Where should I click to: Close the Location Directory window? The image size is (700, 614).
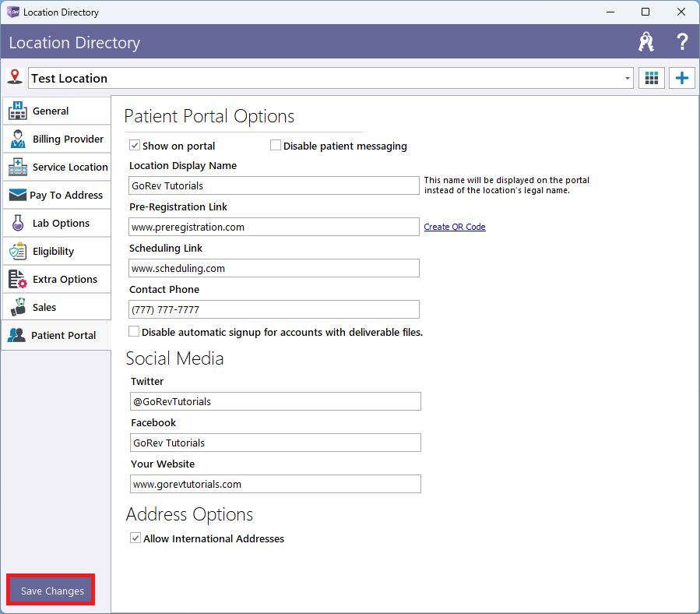pyautogui.click(x=681, y=12)
